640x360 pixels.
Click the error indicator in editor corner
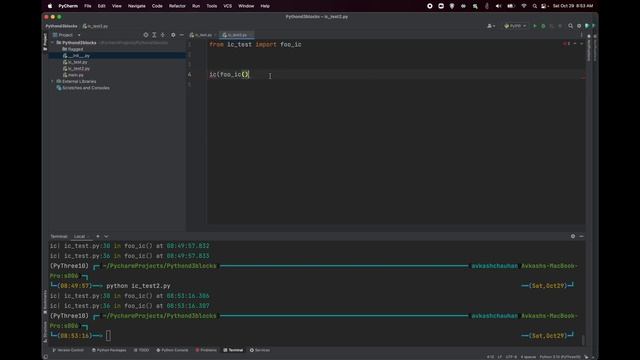[x=567, y=44]
